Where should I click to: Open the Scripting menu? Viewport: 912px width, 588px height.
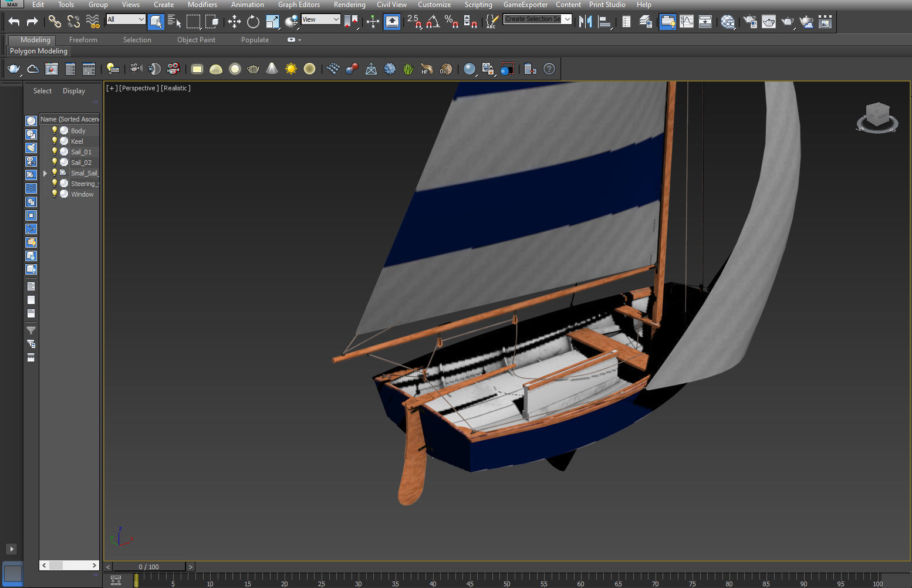[478, 4]
